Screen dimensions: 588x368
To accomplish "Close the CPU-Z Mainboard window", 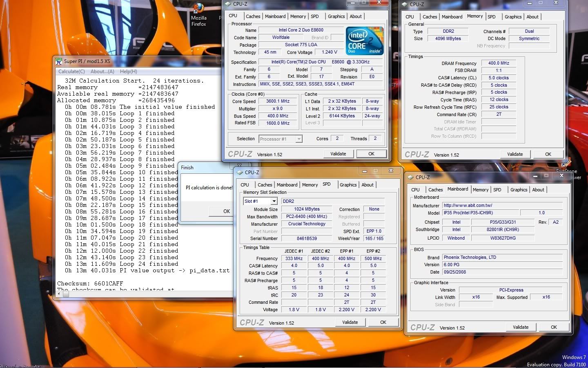I will (561, 175).
